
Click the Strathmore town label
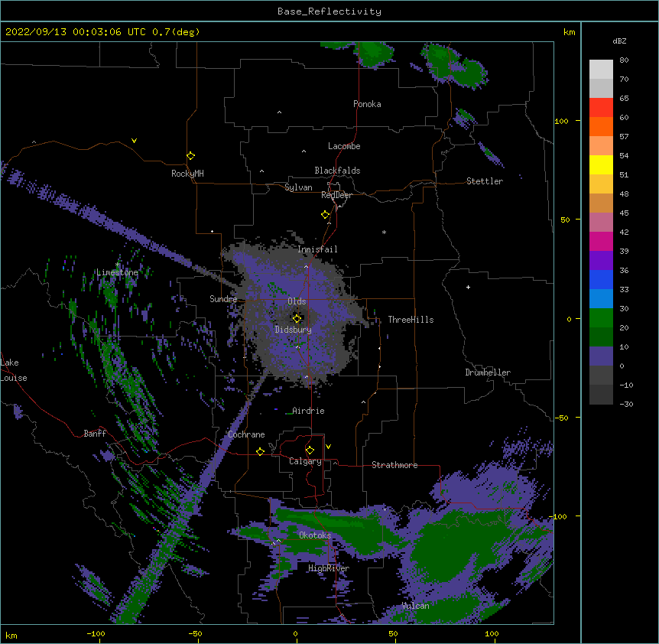[x=394, y=465]
